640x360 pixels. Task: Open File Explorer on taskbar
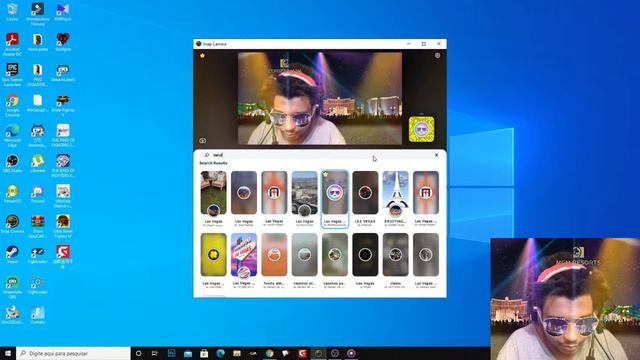click(237, 353)
